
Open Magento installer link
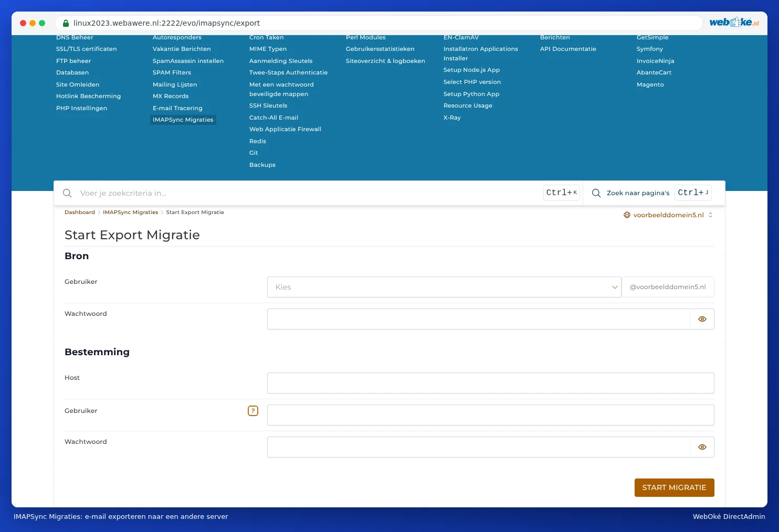650,84
